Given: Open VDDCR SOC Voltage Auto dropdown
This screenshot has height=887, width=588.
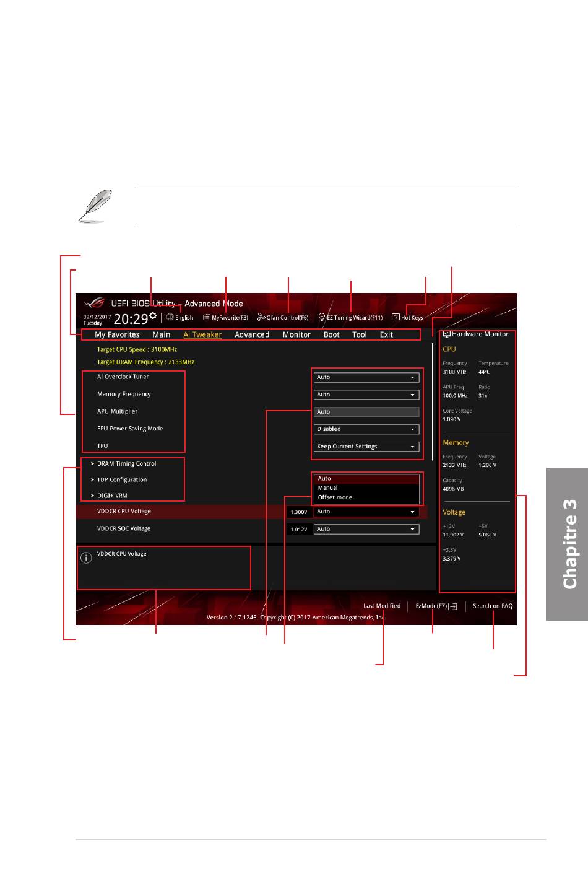Looking at the screenshot, I should 366,530.
